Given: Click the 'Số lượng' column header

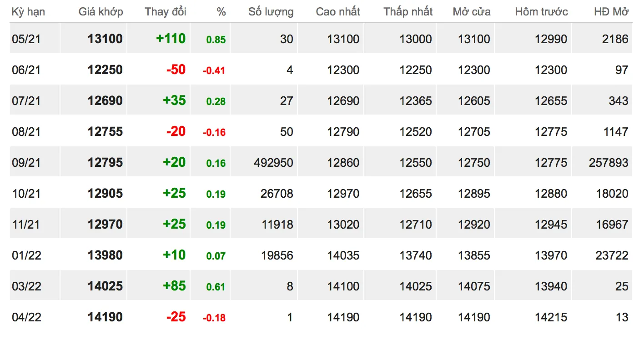Looking at the screenshot, I should coord(271,12).
